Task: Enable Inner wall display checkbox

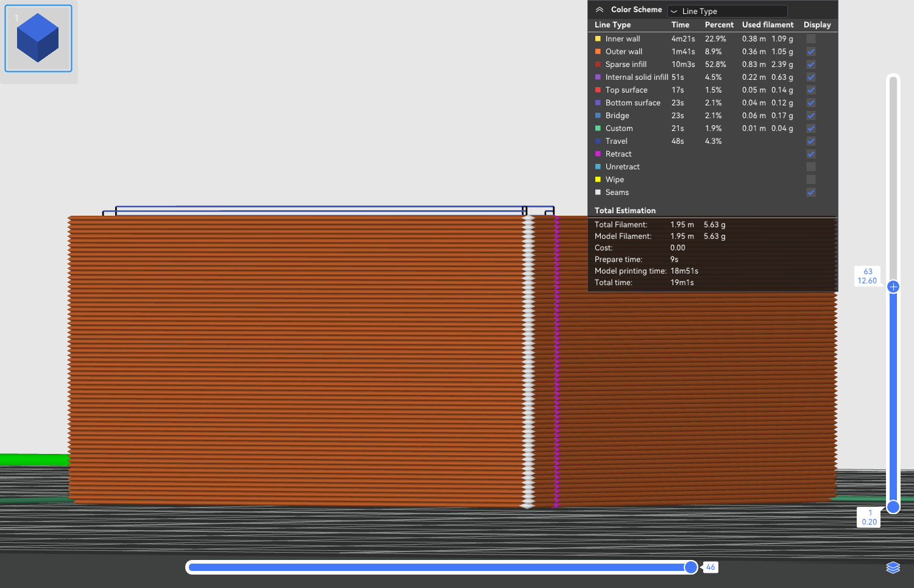Action: tap(810, 39)
